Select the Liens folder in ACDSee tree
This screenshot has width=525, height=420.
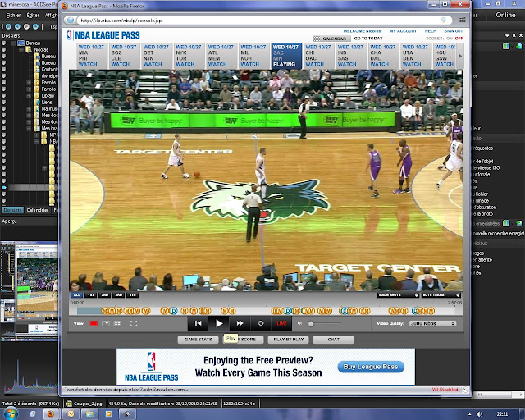[x=47, y=103]
